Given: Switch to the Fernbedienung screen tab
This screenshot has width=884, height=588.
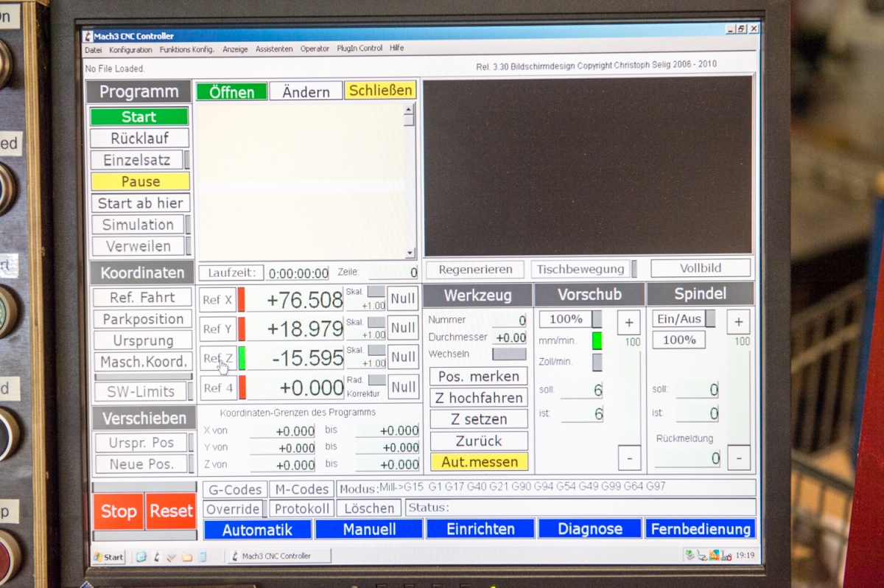Looking at the screenshot, I should 700,528.
